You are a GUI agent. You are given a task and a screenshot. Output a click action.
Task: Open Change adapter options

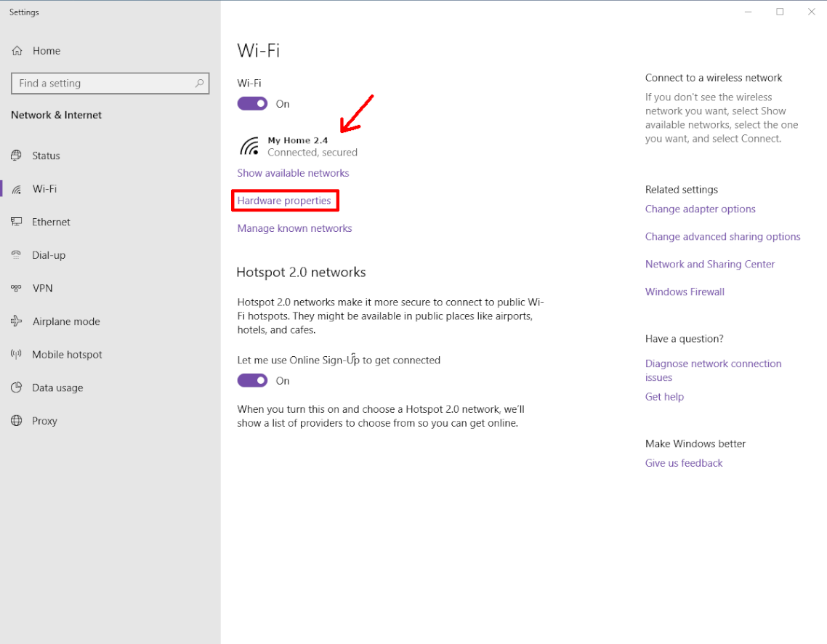[x=700, y=209]
